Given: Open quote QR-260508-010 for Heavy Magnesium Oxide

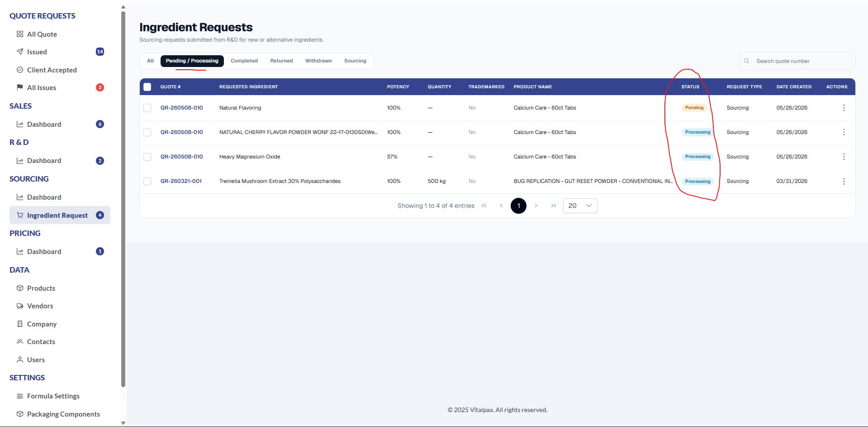Looking at the screenshot, I should coord(181,157).
